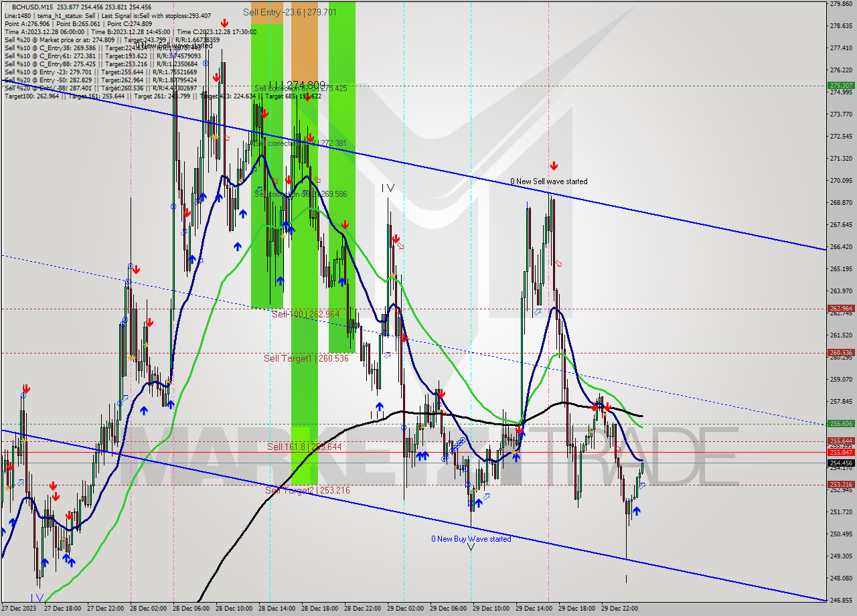This screenshot has height=616, width=857.
Task: Click the black 254.456 current price marker
Action: [x=841, y=462]
